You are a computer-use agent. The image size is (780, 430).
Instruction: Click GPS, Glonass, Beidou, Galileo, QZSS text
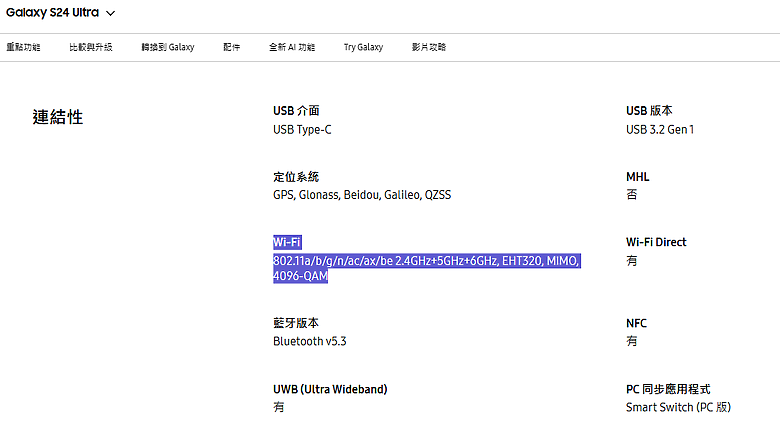362,195
